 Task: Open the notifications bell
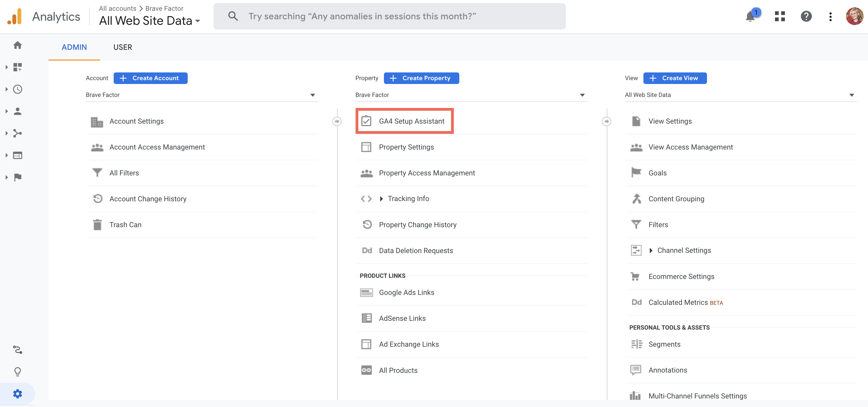click(x=750, y=16)
